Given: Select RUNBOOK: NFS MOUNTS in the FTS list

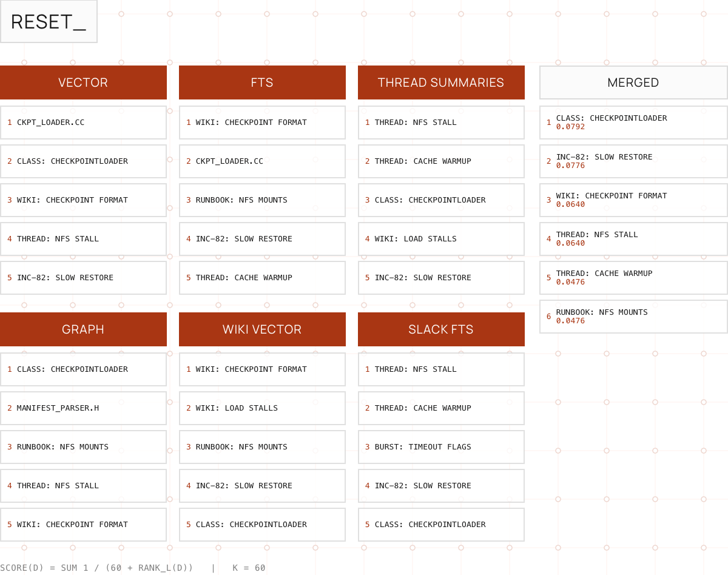Looking at the screenshot, I should click(x=262, y=200).
